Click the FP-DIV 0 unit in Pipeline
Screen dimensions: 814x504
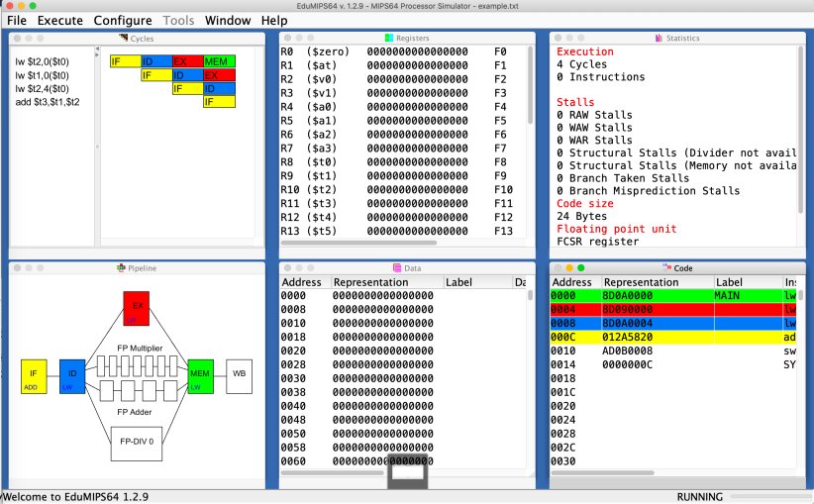[x=136, y=442]
